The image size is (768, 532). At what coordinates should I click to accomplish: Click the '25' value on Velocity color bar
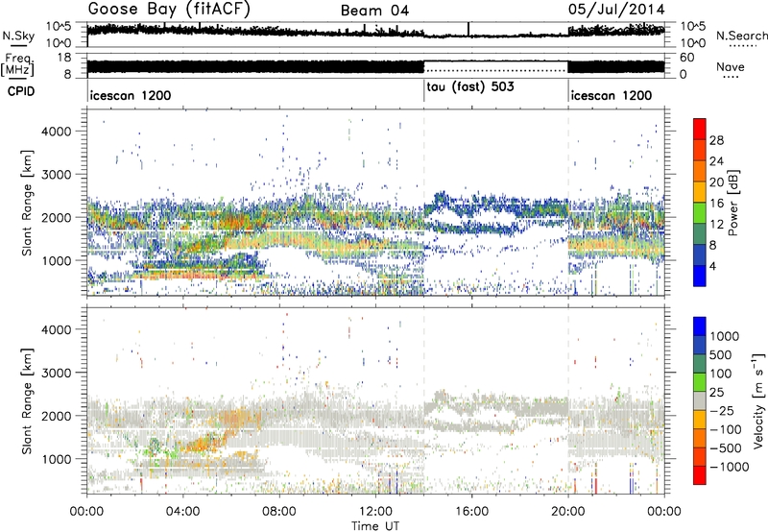click(717, 393)
